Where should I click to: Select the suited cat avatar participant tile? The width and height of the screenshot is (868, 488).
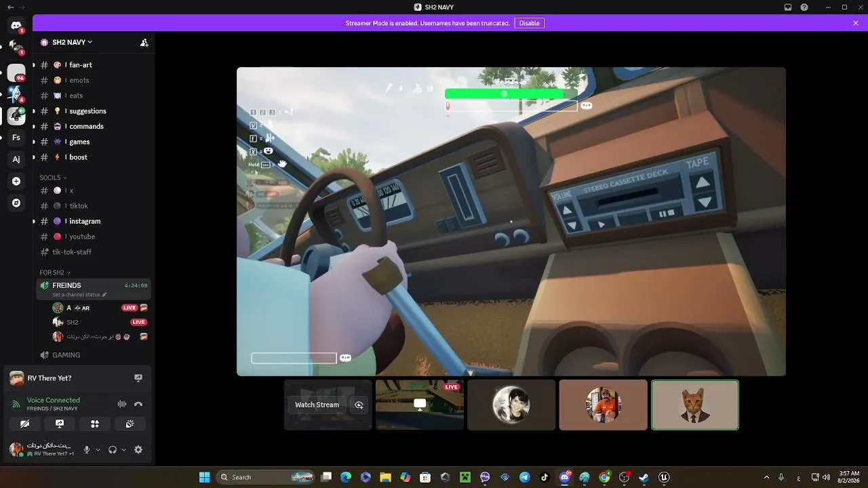pos(695,405)
